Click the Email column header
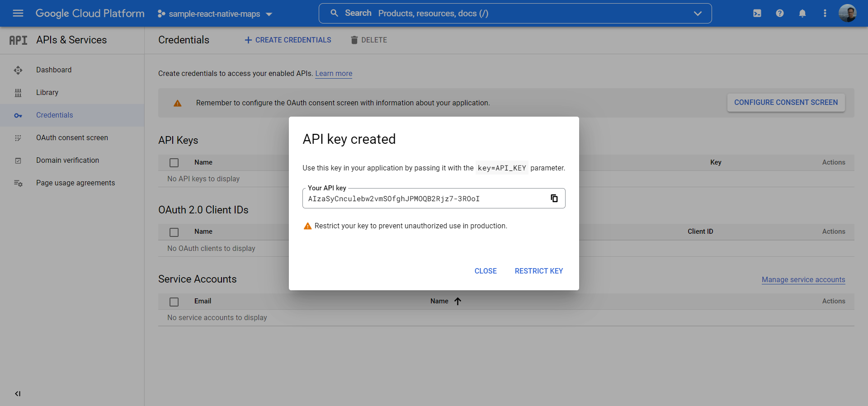 tap(203, 301)
